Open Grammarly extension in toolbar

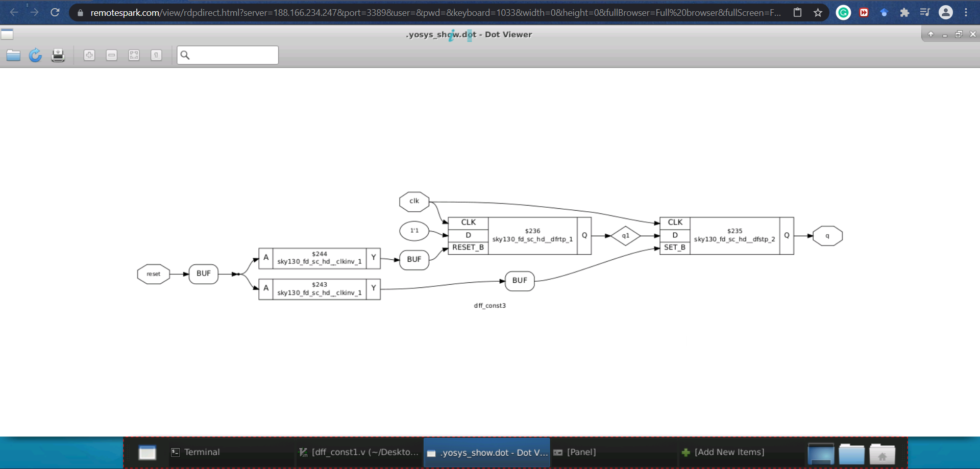coord(843,12)
